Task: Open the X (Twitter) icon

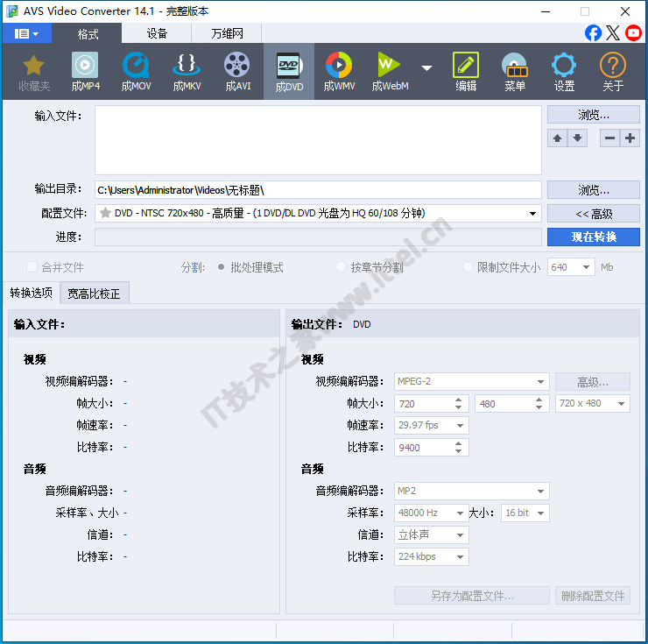Action: [x=613, y=33]
